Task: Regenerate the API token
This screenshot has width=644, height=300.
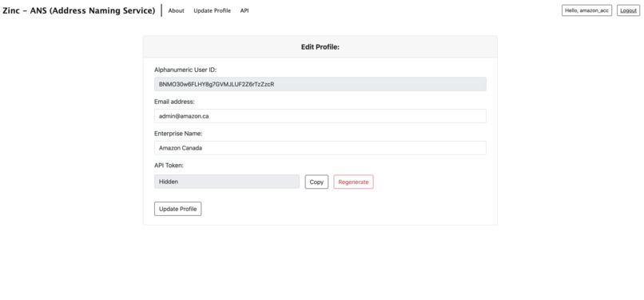Action: (x=354, y=182)
